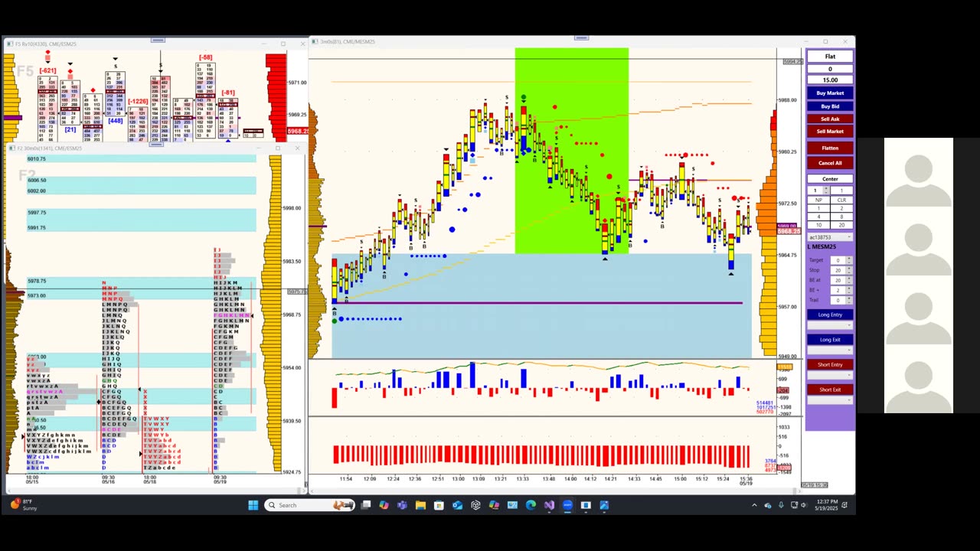
Task: Open Visual Studio from the taskbar
Action: click(x=549, y=505)
